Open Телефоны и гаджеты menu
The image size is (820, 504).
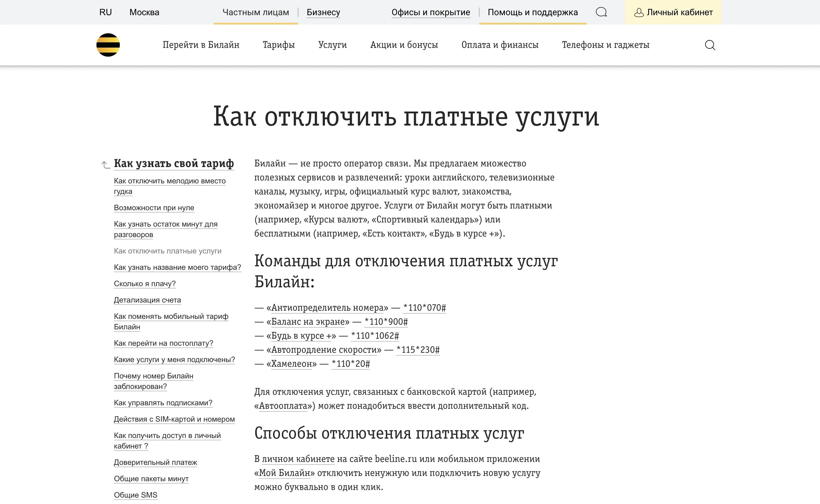point(605,45)
